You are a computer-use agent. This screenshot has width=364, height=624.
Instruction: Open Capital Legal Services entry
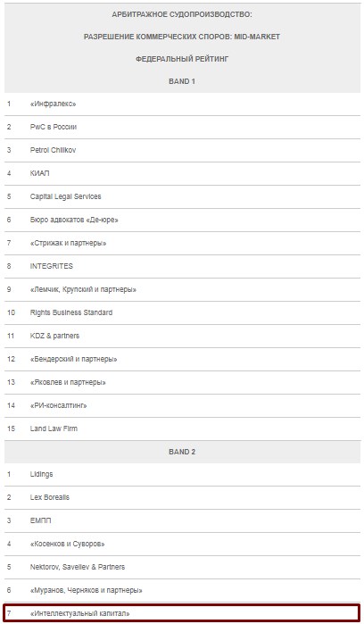(x=182, y=196)
